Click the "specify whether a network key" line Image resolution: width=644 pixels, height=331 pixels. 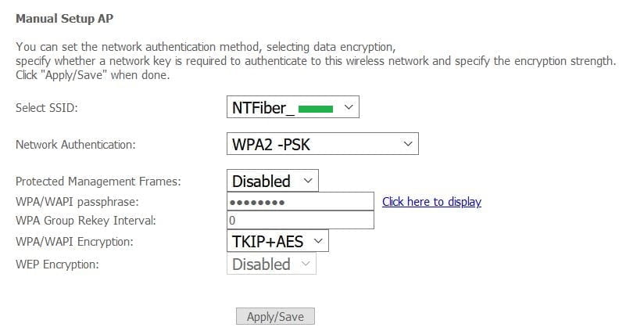click(x=316, y=60)
